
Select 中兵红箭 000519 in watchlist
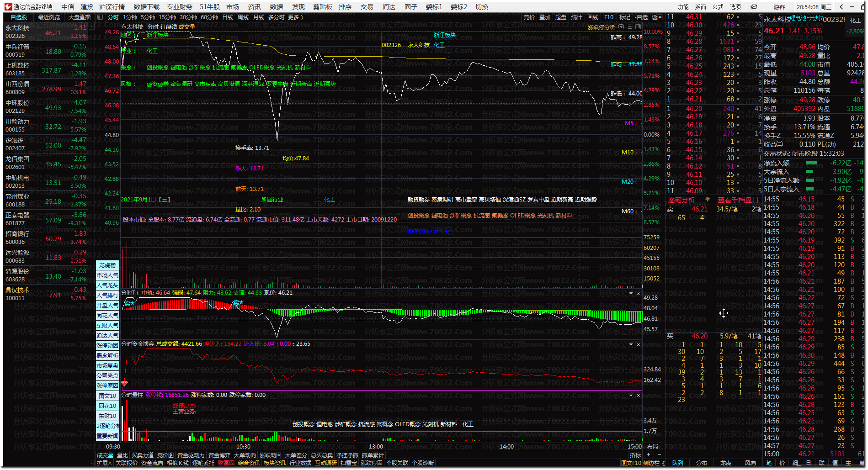point(46,51)
